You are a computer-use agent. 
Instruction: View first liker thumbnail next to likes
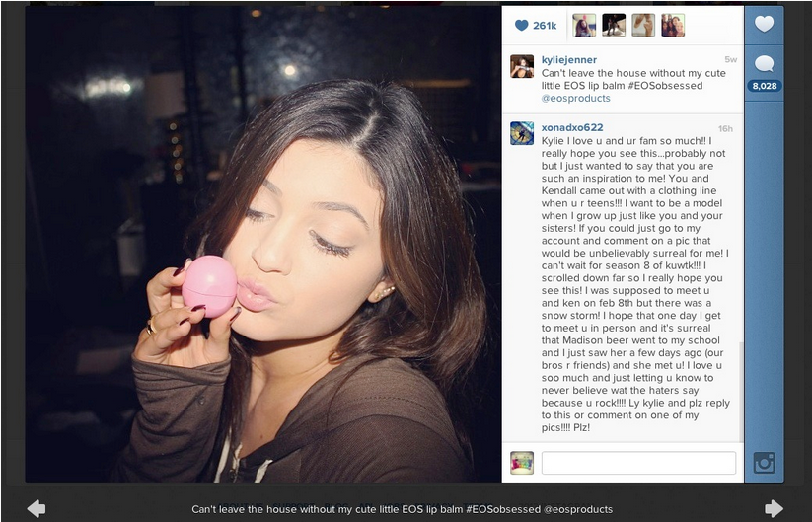point(584,25)
